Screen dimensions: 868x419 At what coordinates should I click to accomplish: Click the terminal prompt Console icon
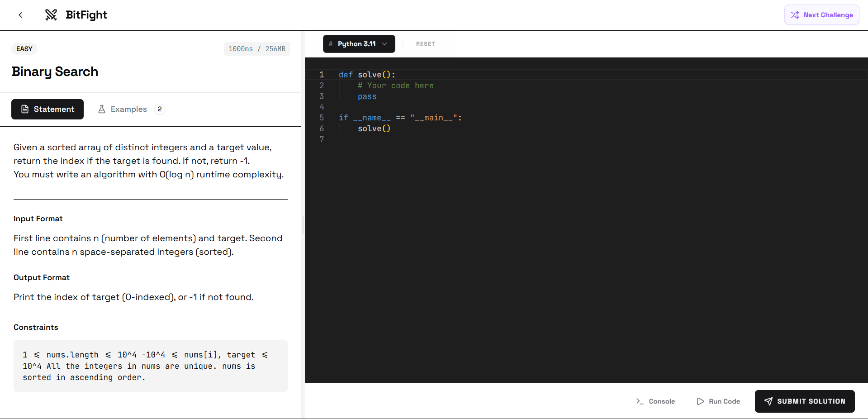click(x=640, y=401)
